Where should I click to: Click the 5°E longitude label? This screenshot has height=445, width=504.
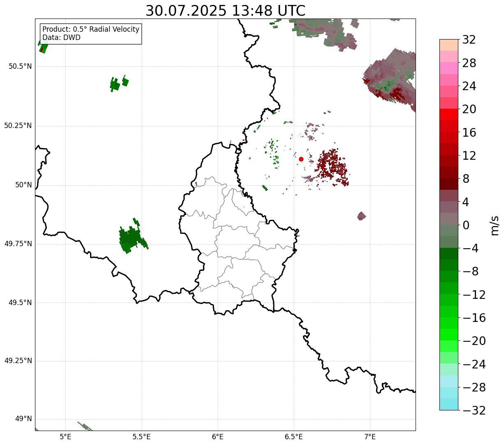pyautogui.click(x=65, y=436)
